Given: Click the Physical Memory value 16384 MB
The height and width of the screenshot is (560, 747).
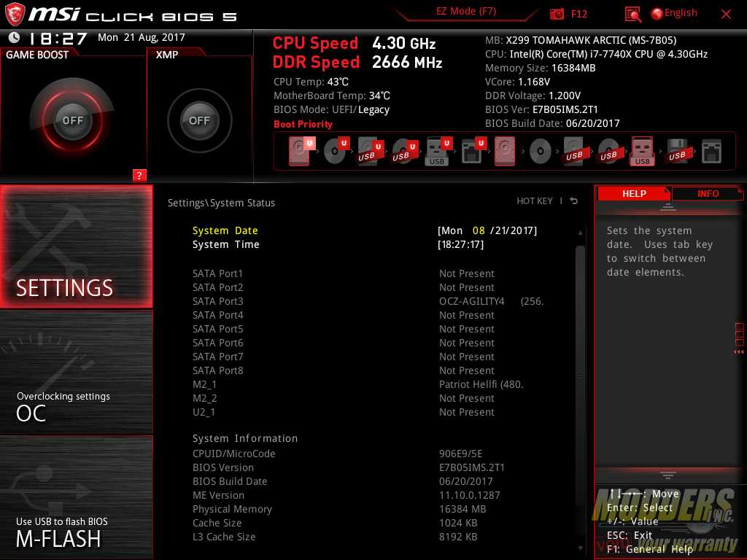Looking at the screenshot, I should [462, 509].
